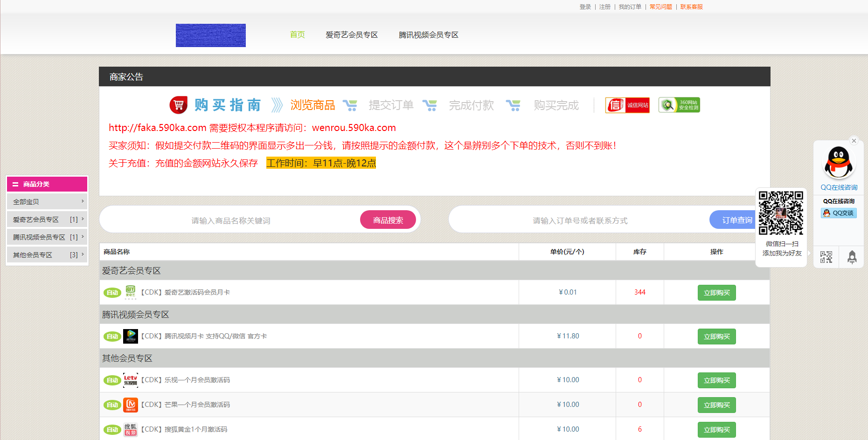Click the Sohu 搜狐视频 product logo icon

click(131, 429)
